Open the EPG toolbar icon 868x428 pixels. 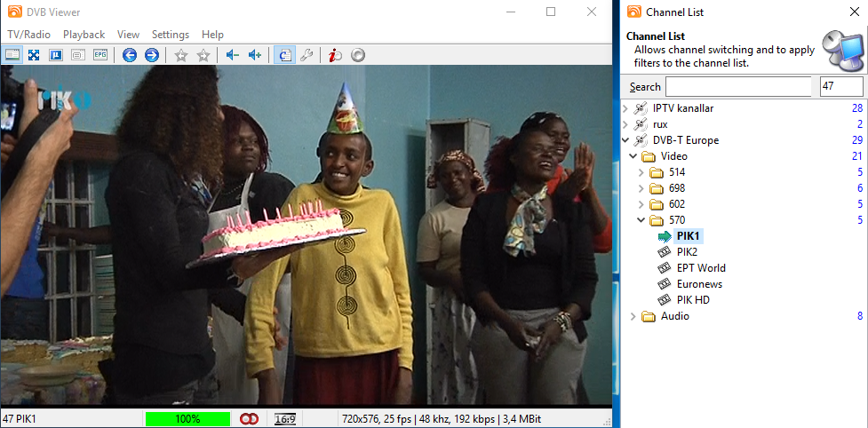[x=100, y=55]
